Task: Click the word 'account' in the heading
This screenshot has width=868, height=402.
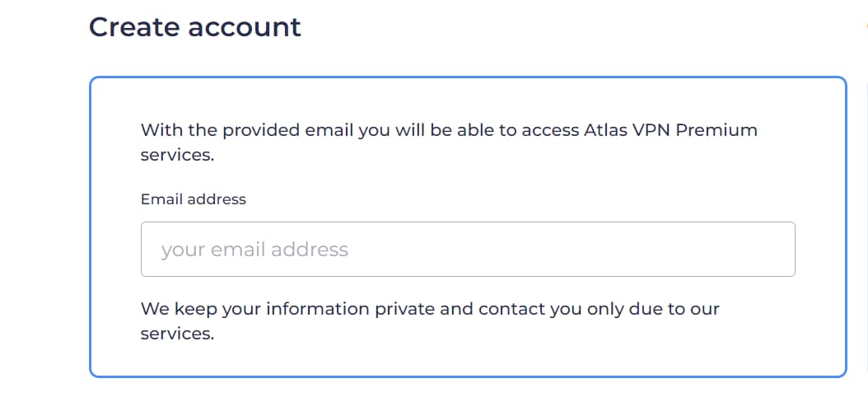Action: tap(245, 27)
